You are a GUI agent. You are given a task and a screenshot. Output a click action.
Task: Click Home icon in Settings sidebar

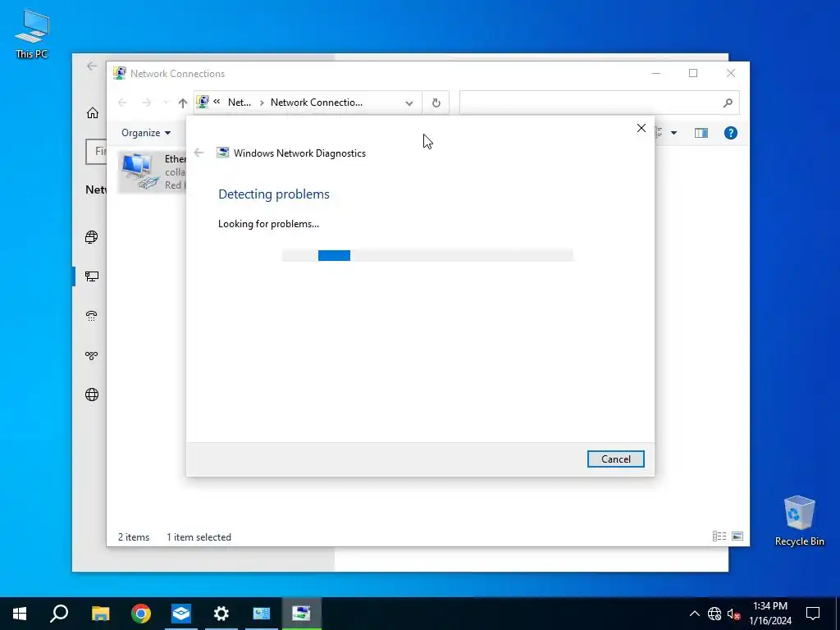click(93, 112)
